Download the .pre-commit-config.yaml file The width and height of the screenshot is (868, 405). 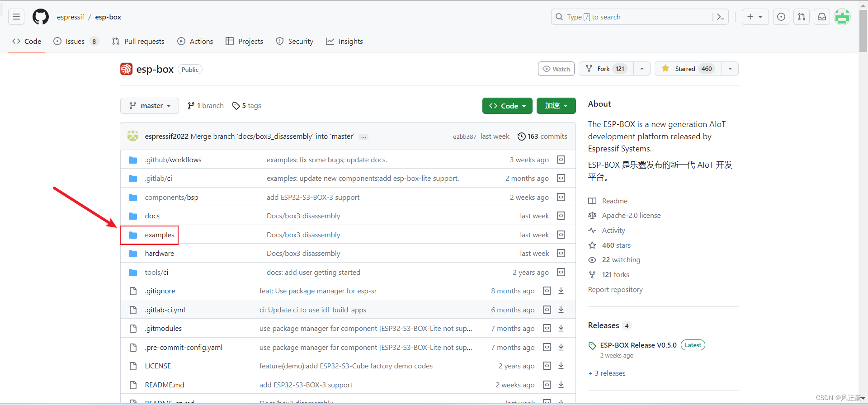(561, 347)
